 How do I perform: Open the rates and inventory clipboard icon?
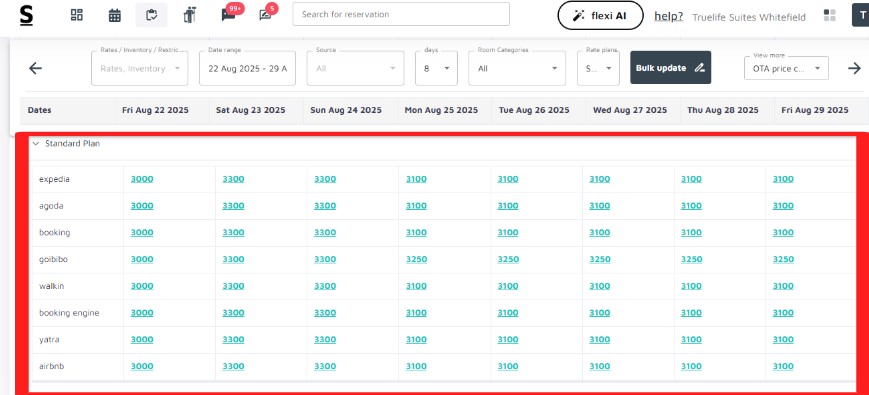[151, 15]
